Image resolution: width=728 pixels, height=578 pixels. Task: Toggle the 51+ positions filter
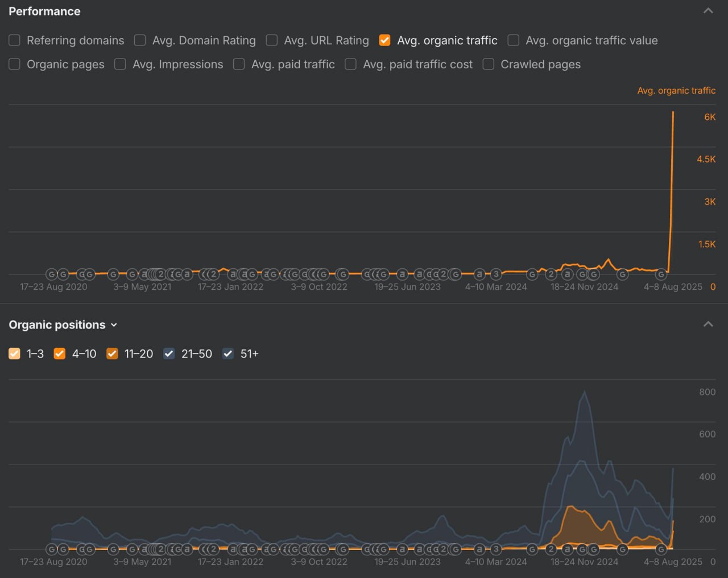(x=228, y=354)
